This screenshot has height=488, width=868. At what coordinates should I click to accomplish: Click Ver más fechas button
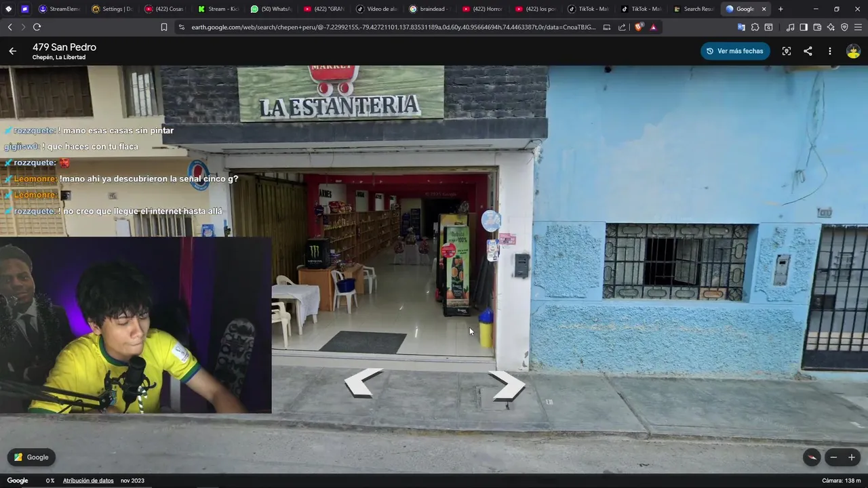pos(735,51)
